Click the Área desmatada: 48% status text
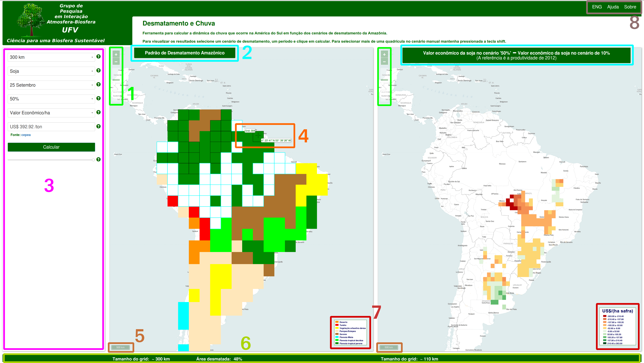This screenshot has height=363, width=644. tap(219, 359)
